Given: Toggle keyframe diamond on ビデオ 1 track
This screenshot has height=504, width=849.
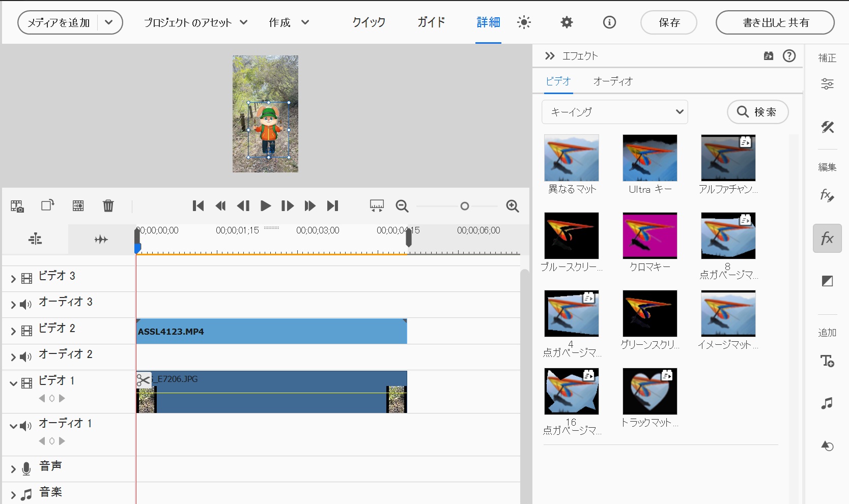Looking at the screenshot, I should (x=52, y=398).
